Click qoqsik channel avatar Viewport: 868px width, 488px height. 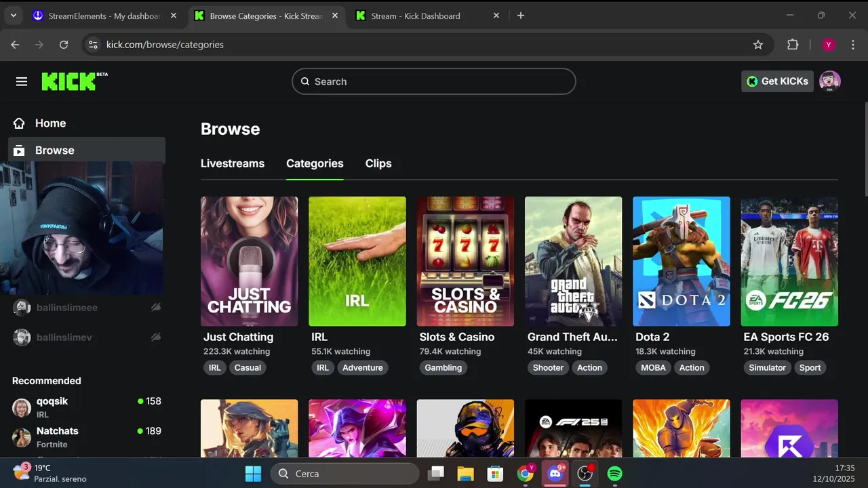(22, 407)
